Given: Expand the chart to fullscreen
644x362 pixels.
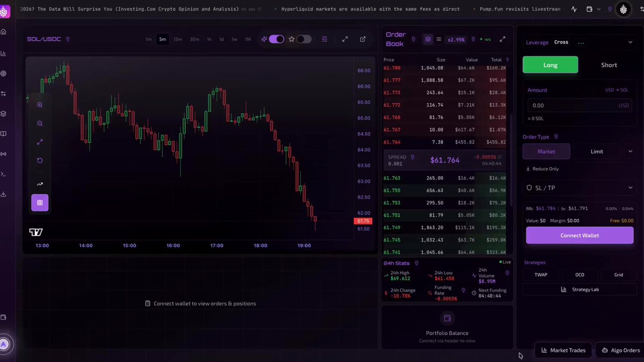Looking at the screenshot, I should coord(345,39).
